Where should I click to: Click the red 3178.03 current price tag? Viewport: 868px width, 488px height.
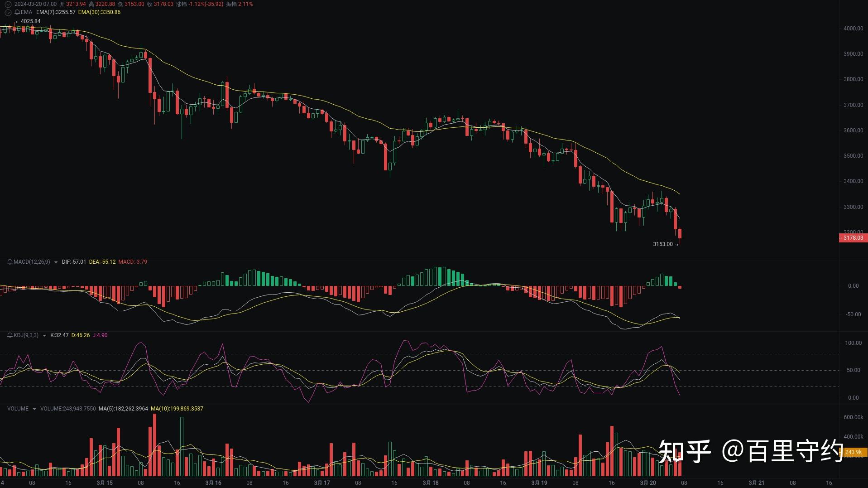853,238
